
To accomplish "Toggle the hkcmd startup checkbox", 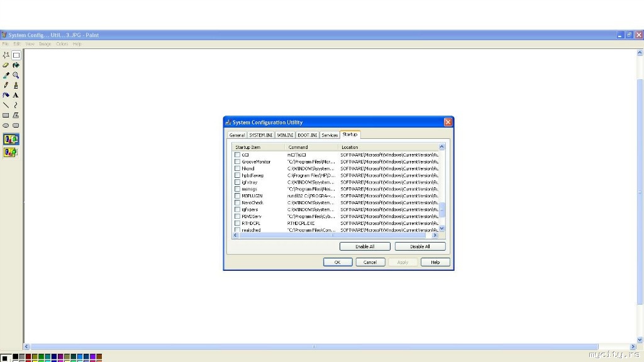I will point(237,168).
